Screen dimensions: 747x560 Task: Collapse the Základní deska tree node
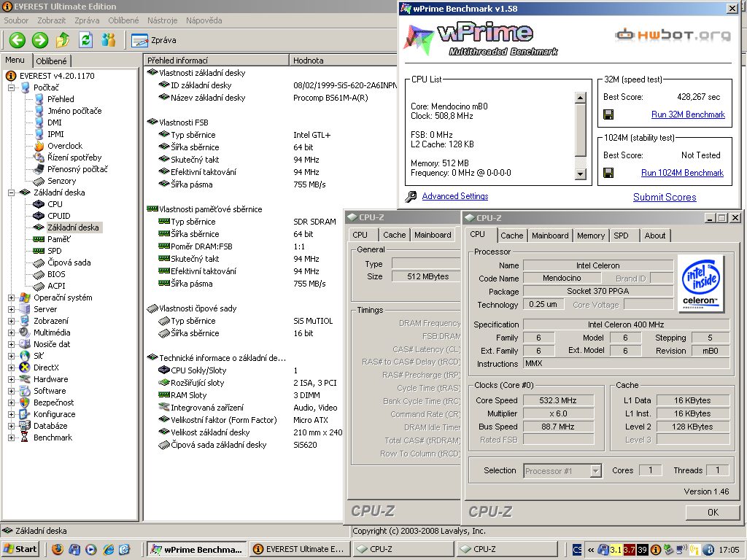coord(11,192)
